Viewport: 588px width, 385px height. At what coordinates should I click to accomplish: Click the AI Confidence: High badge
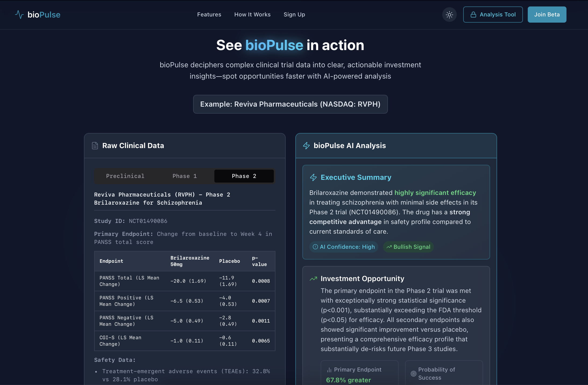pos(344,247)
